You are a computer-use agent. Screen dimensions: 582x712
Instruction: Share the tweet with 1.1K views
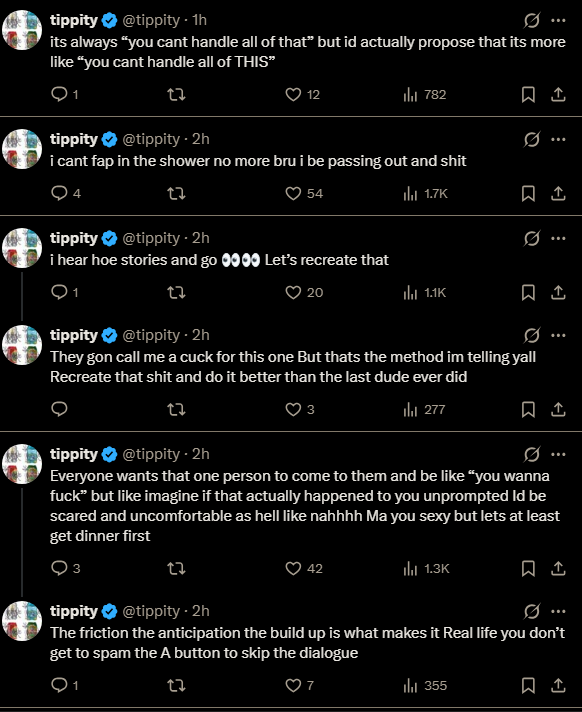tap(558, 292)
